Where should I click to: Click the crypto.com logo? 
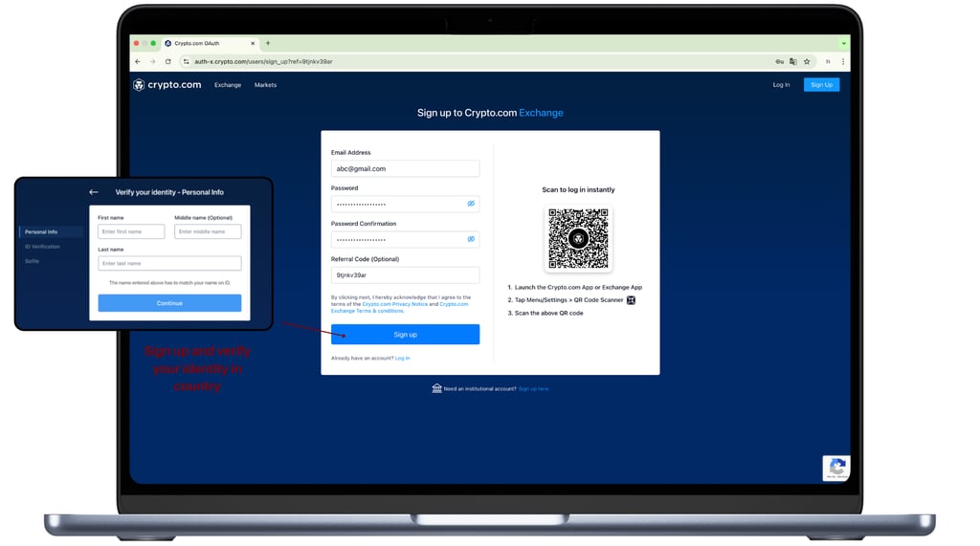(167, 85)
